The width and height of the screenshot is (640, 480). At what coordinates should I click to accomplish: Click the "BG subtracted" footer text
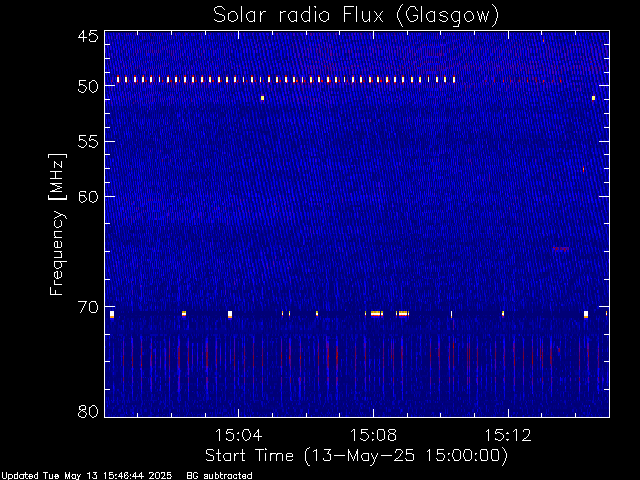219,476
